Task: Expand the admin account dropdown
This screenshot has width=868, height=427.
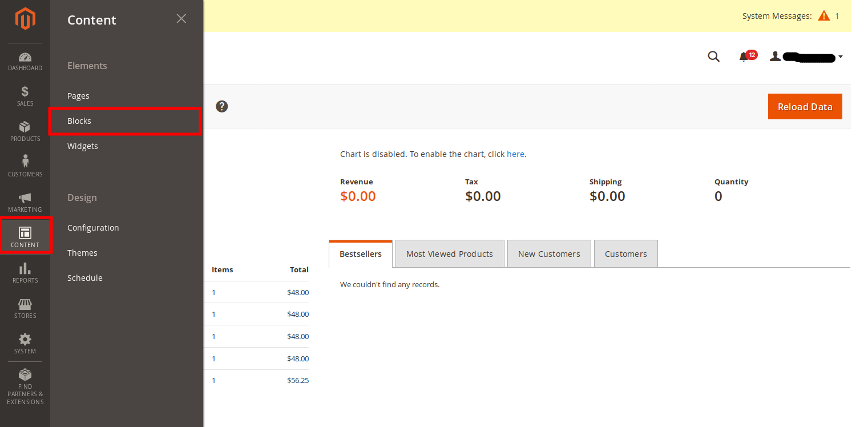Action: pyautogui.click(x=806, y=57)
